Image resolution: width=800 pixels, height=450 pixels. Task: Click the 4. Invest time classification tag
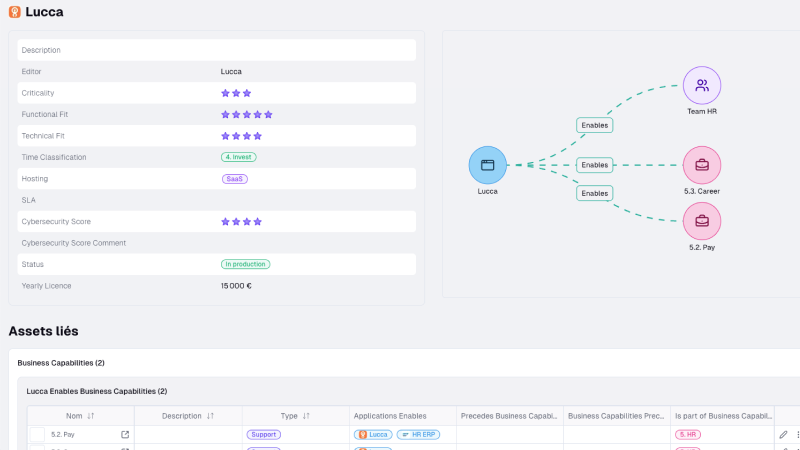(x=240, y=157)
